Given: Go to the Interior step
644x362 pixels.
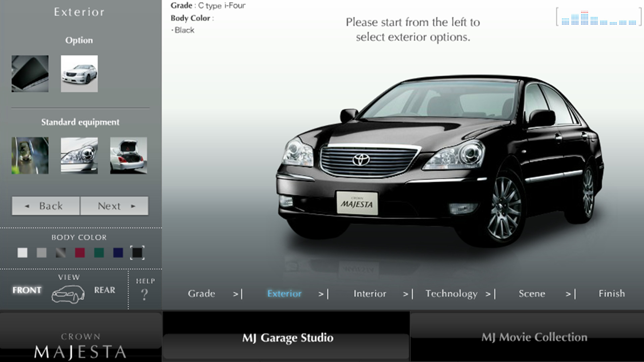Looking at the screenshot, I should coord(370,294).
